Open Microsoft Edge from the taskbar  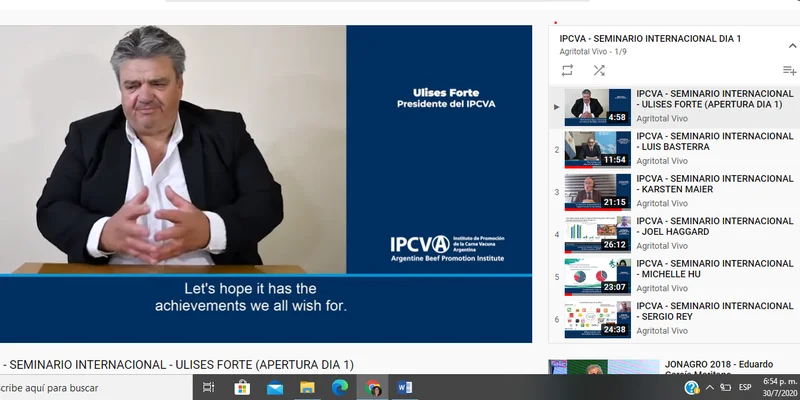point(339,388)
